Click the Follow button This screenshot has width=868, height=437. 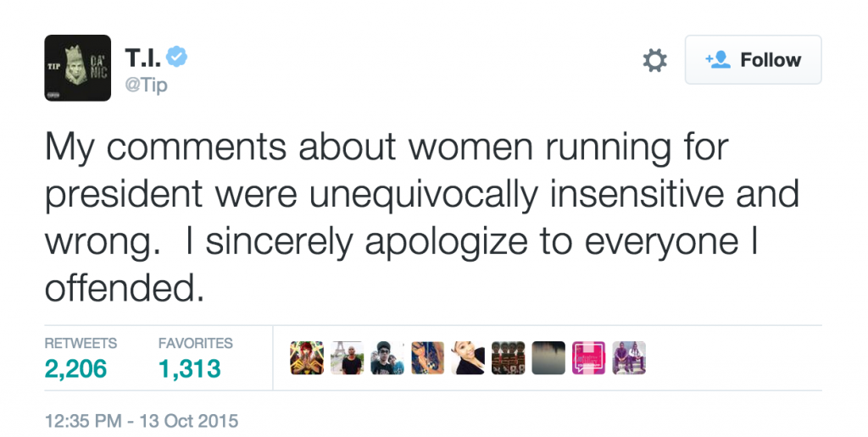pyautogui.click(x=753, y=60)
